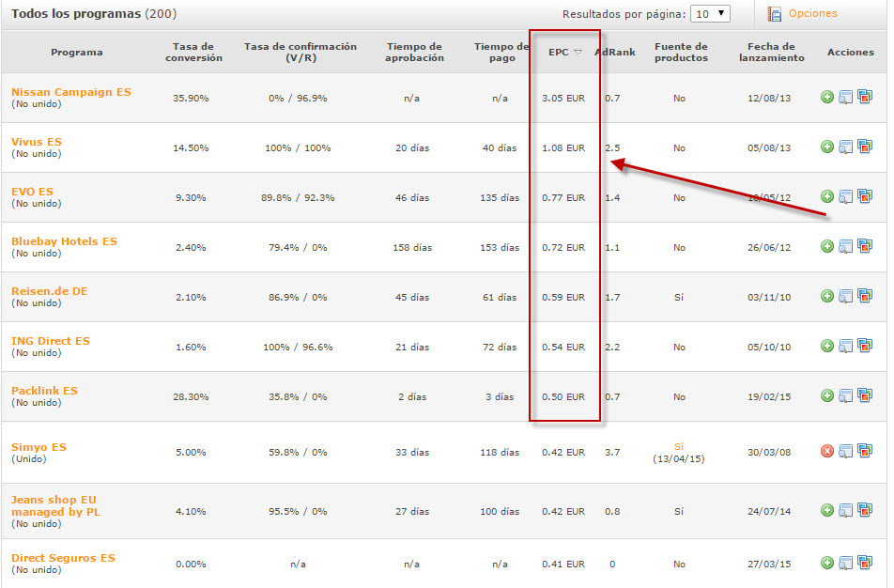Open ING Direct ES program link
This screenshot has width=894, height=588.
pos(50,340)
